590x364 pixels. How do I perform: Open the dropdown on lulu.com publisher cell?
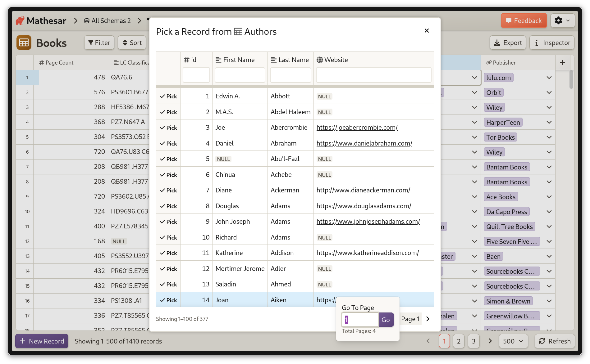point(549,78)
